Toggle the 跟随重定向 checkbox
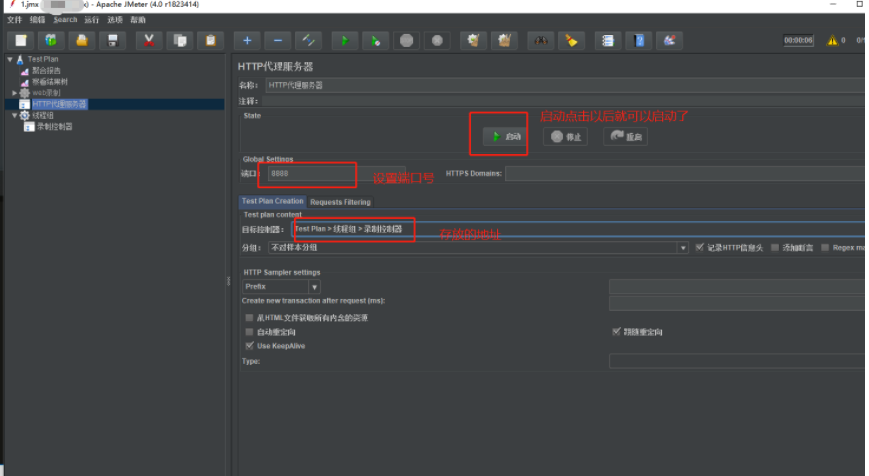 point(616,331)
